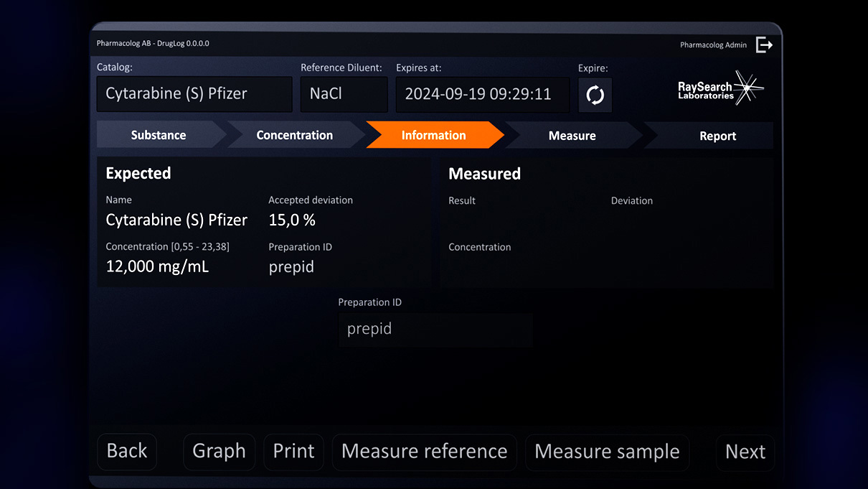Click the expected concentration value 12,000 mg/mL
Viewport: 868px width, 489px height.
click(157, 266)
